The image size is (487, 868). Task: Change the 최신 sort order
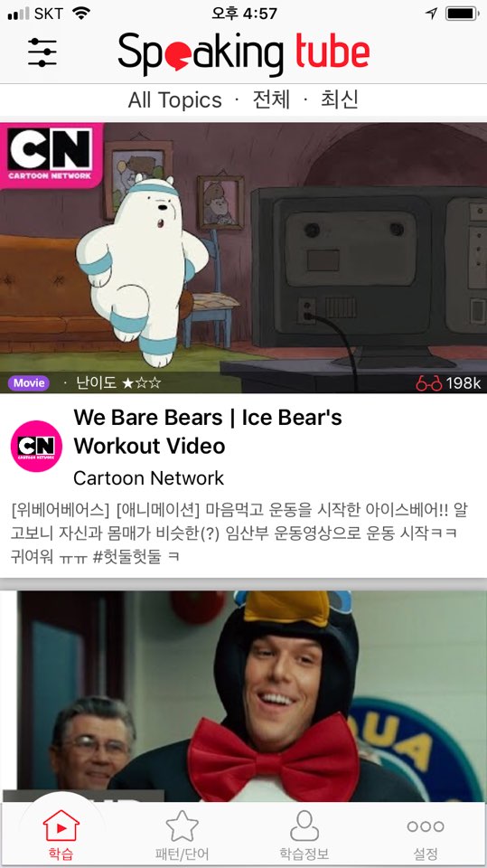click(340, 99)
